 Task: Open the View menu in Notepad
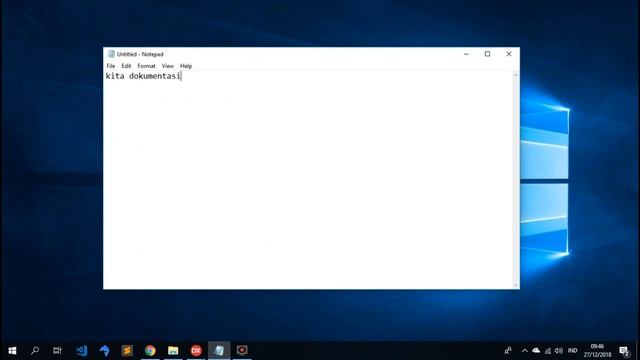click(167, 66)
